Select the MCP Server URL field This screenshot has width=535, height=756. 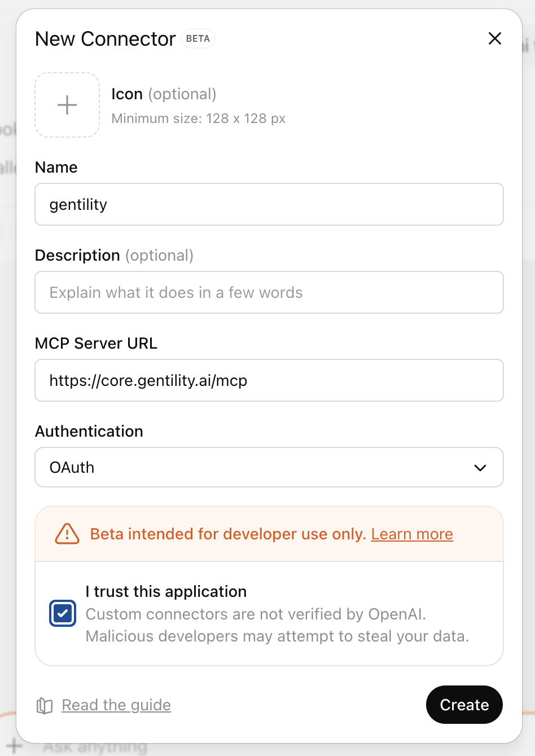point(269,380)
